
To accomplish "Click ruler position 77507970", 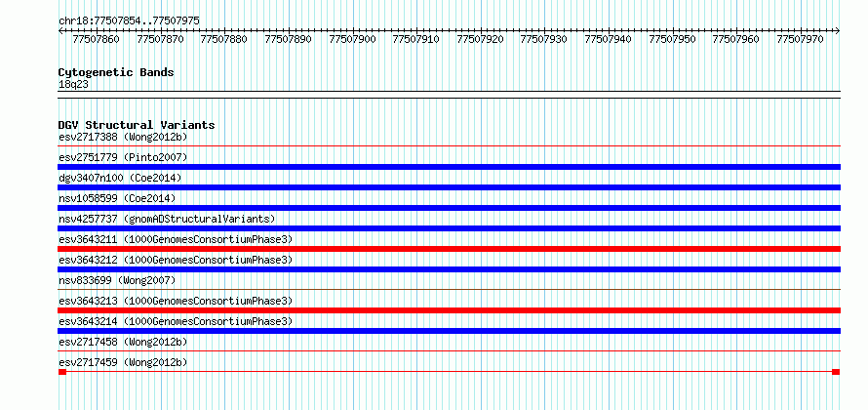I will tap(800, 39).
